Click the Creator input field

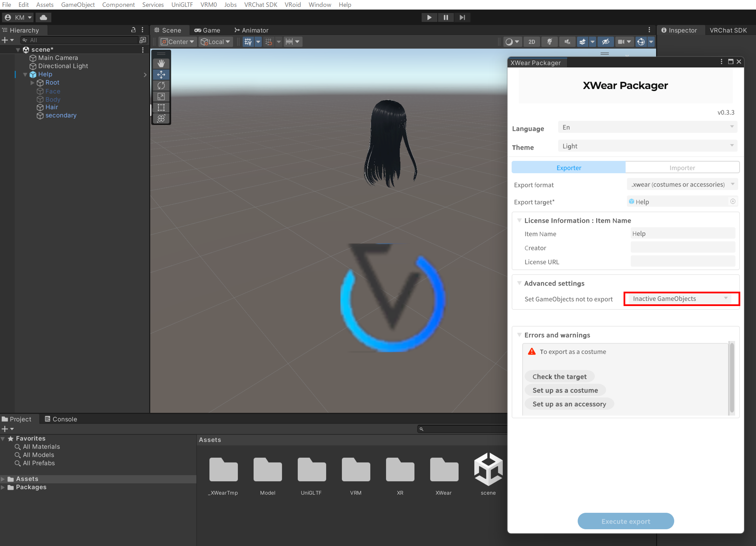(683, 247)
